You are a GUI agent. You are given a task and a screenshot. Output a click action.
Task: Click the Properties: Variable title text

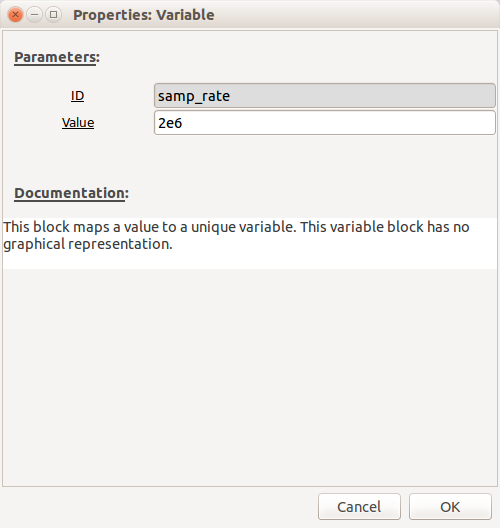click(144, 15)
